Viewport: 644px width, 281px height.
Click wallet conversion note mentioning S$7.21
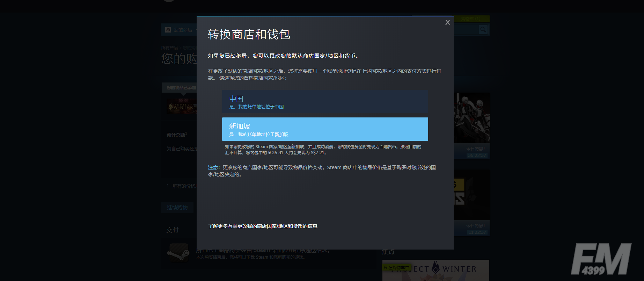pyautogui.click(x=323, y=150)
